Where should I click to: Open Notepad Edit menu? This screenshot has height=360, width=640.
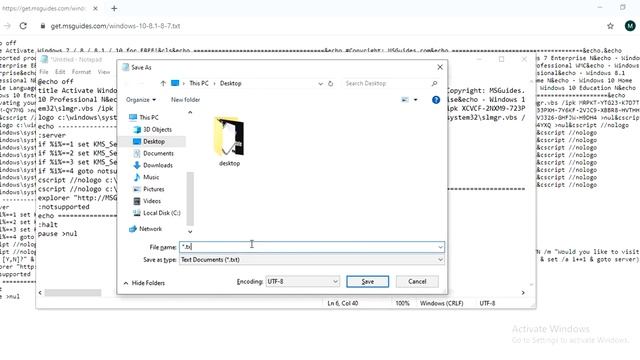point(60,72)
